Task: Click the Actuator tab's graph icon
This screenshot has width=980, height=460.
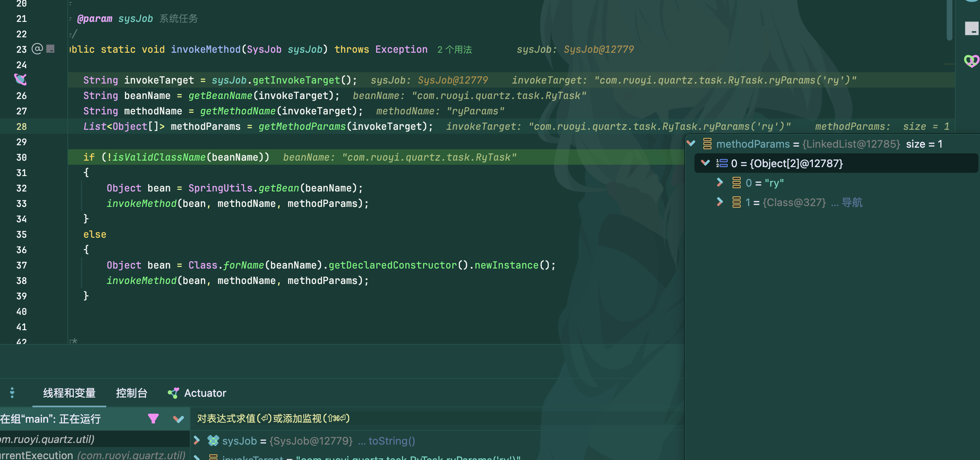Action: [174, 393]
